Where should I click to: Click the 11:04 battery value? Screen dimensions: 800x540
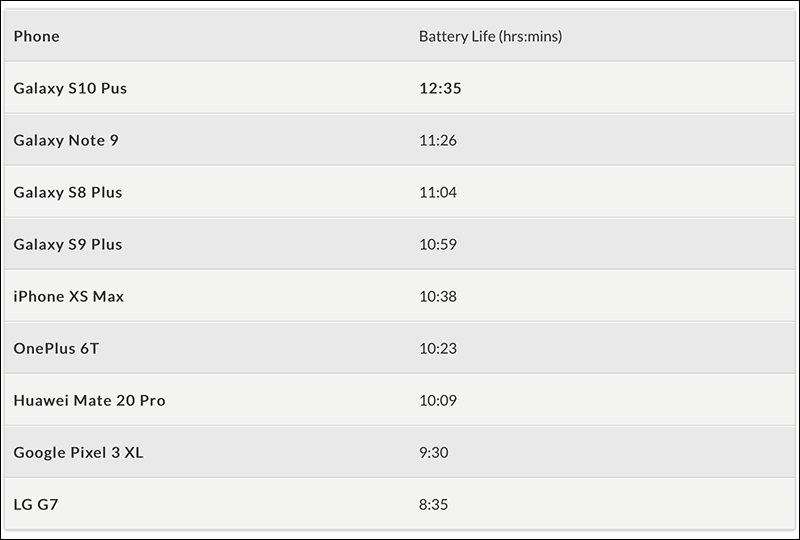click(x=438, y=192)
